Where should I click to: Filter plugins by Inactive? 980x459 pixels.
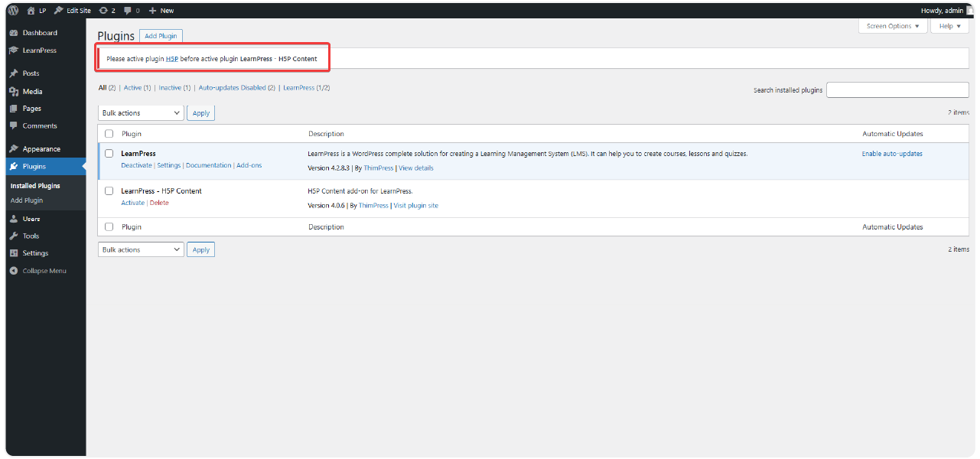tap(170, 88)
